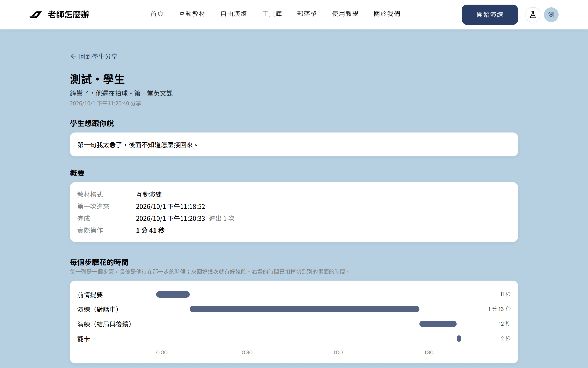The height and width of the screenshot is (368, 588).
Task: Follow the 回到學生分享 link text
Action: tap(98, 57)
